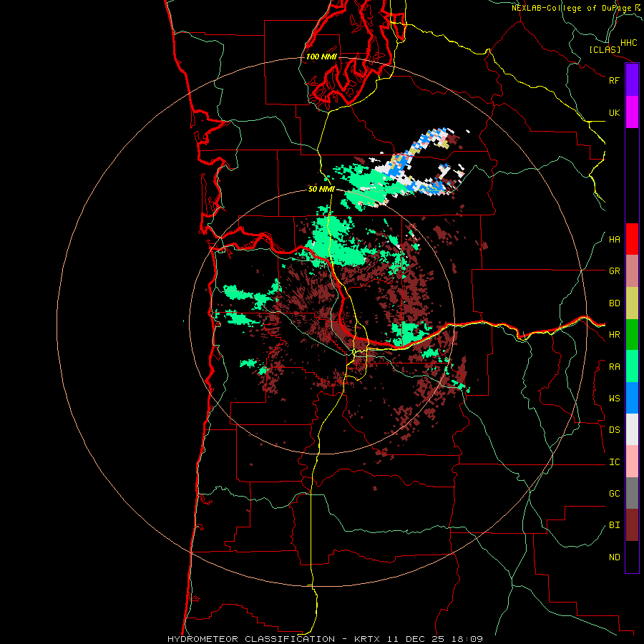
Task: Click the IC pink legend swatch
Action: tap(632, 462)
